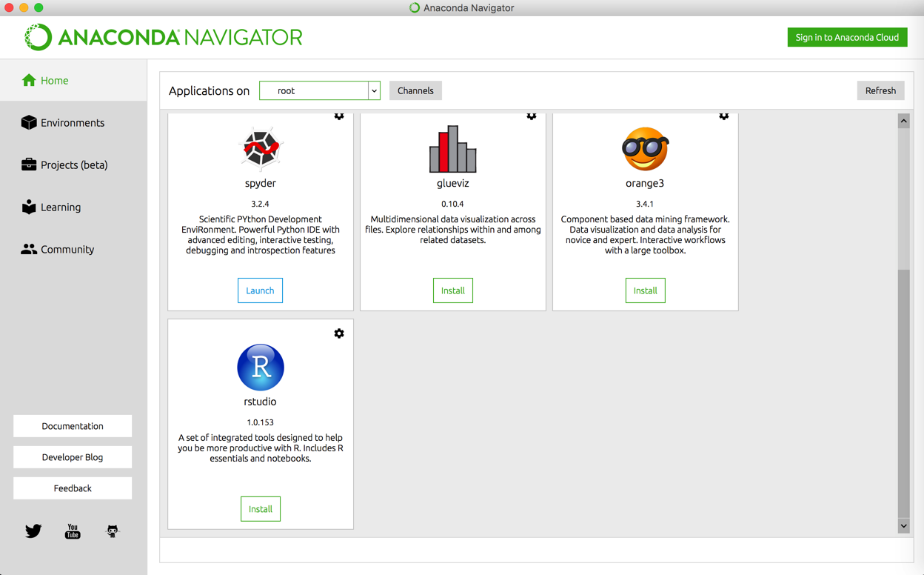This screenshot has height=575, width=924.
Task: Open the gear settings for rstudio
Action: coord(339,333)
